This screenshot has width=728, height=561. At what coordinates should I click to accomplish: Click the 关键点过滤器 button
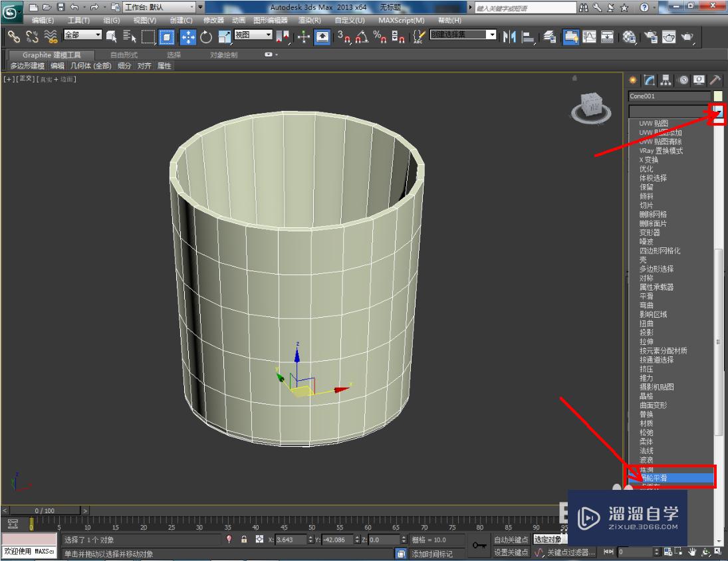click(x=570, y=552)
